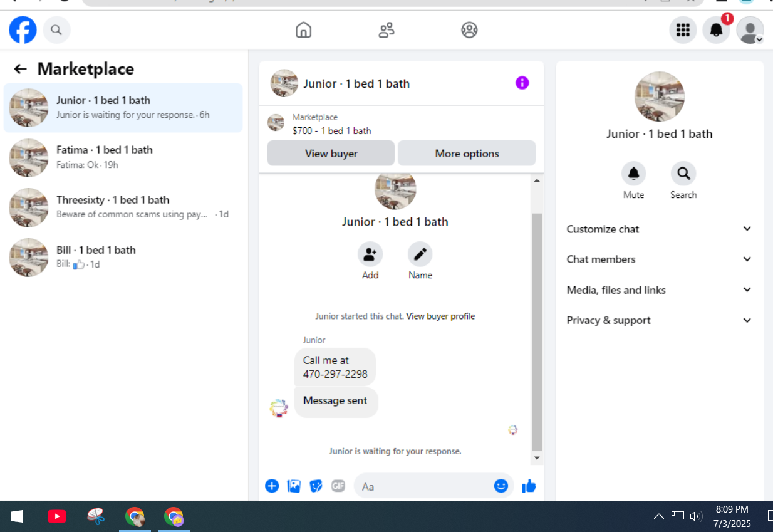Screen dimensions: 773x532
Task: Expand Chat members section
Action: pyautogui.click(x=659, y=259)
